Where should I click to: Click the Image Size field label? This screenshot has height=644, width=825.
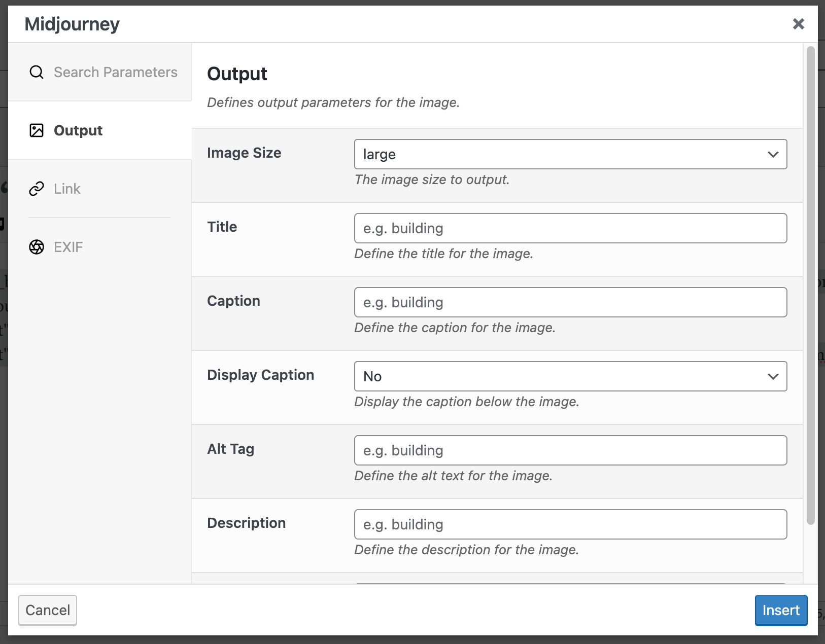(244, 153)
